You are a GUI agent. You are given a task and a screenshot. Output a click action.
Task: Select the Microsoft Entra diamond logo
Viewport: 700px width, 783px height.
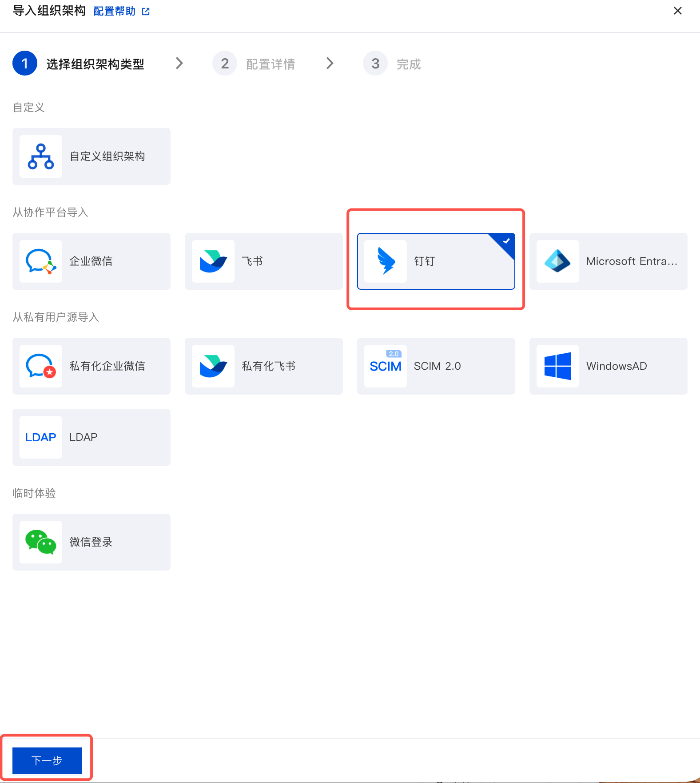click(x=558, y=261)
